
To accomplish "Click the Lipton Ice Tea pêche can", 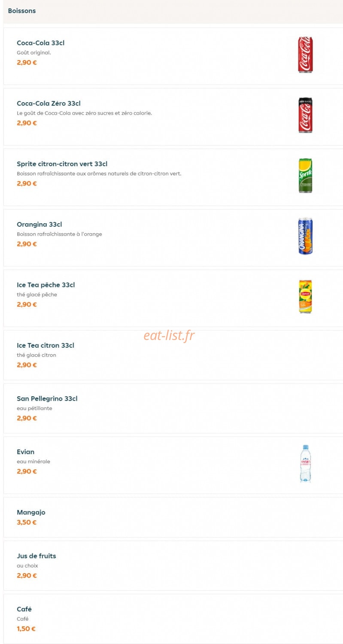I will 305,297.
